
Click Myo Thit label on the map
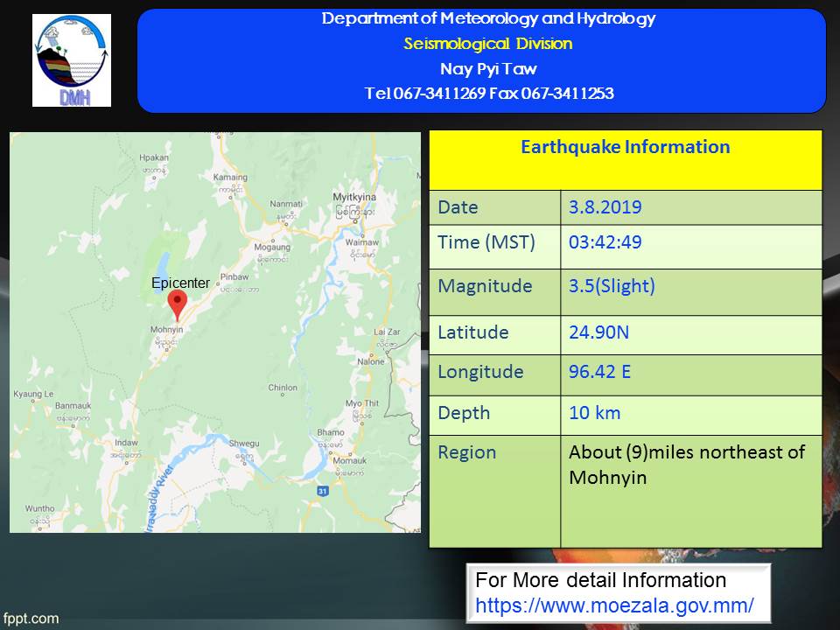click(362, 403)
